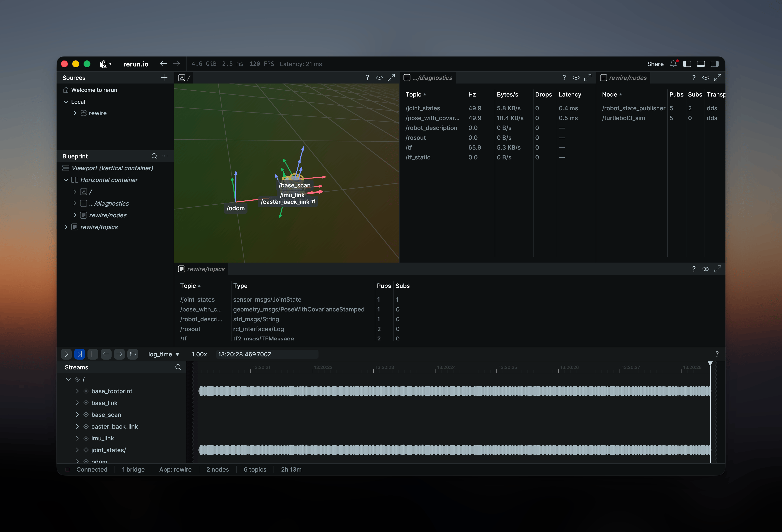The image size is (782, 532).
Task: Toggle the bottom timeline panel
Action: 701,64
